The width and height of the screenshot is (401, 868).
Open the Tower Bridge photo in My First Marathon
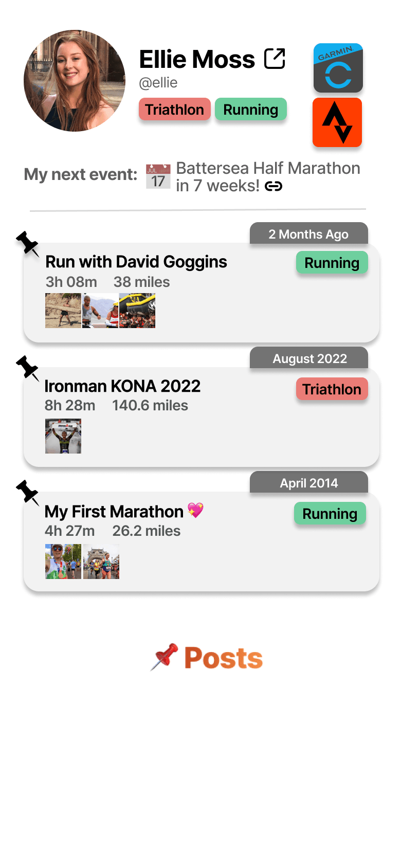pos(101,562)
